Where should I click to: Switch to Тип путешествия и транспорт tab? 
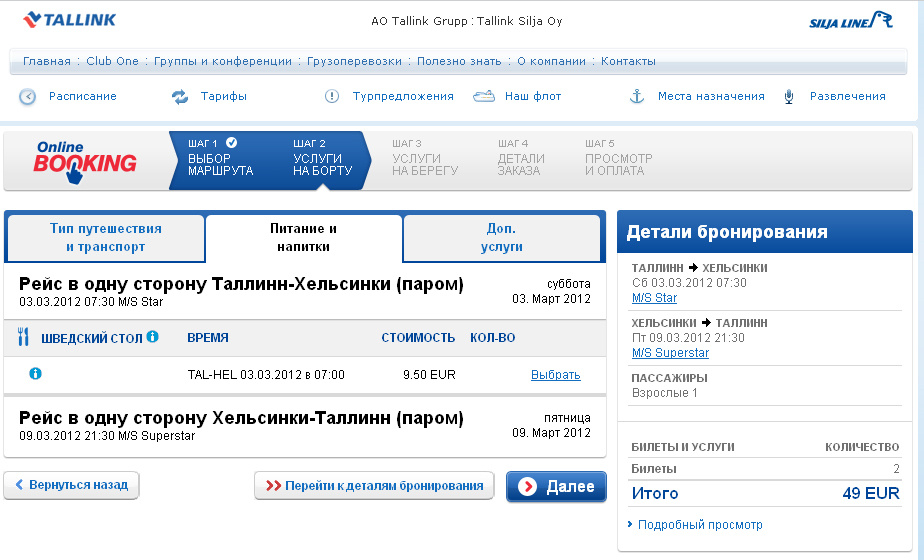point(105,238)
